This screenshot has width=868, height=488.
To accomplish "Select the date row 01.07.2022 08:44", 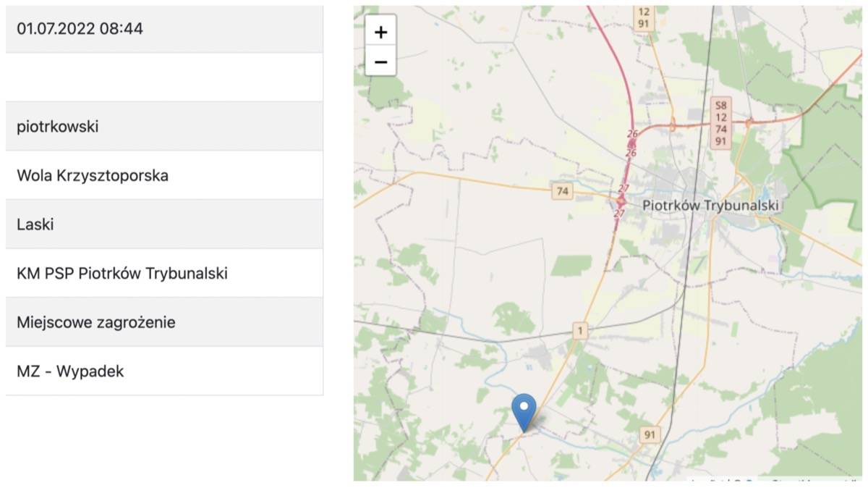I will [164, 29].
